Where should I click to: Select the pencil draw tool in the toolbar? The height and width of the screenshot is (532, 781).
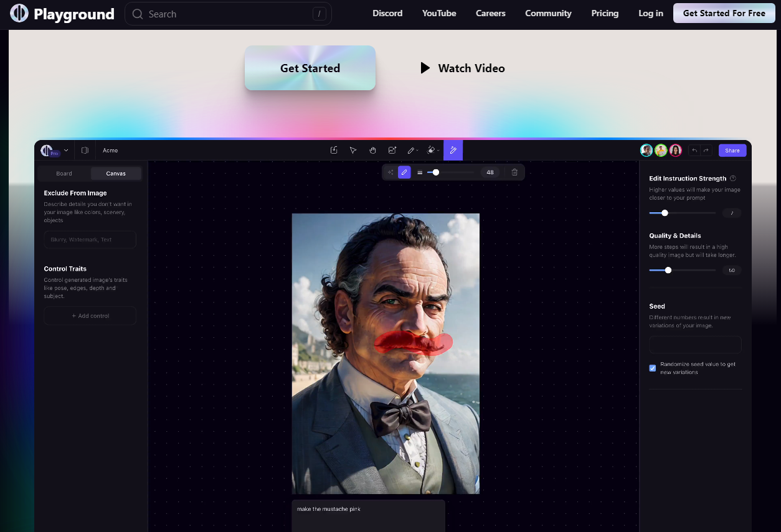click(410, 150)
